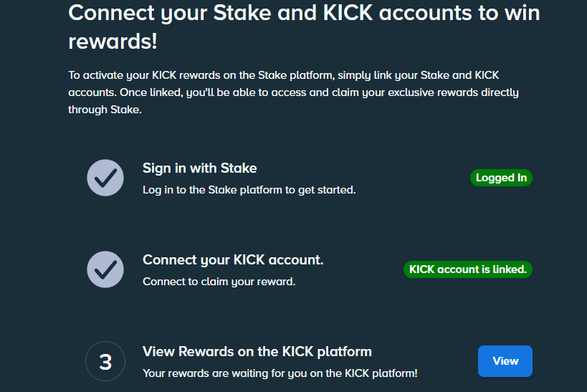Click the checkmark icon beside Sign in with Stake
This screenshot has height=392, width=587.
[x=105, y=178]
